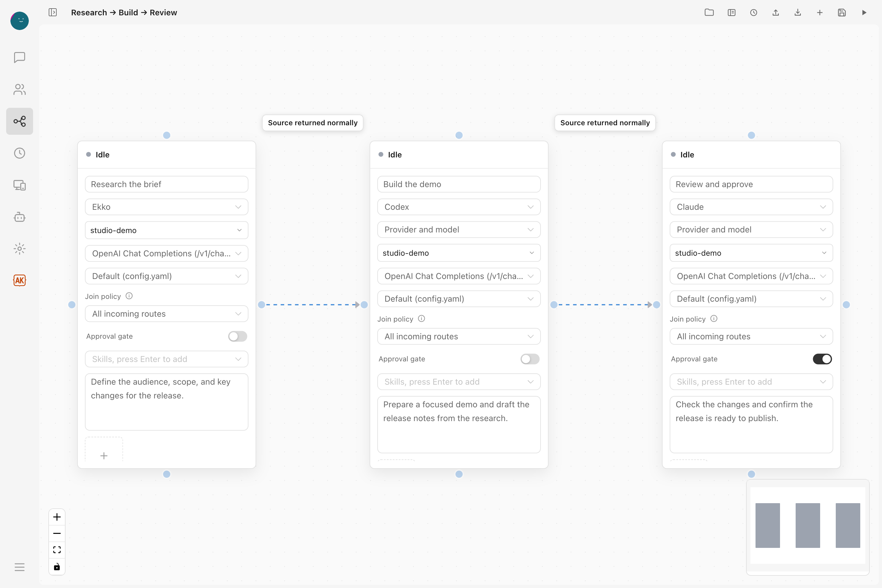Run the workflow with the play icon
The image size is (882, 588).
pyautogui.click(x=864, y=12)
